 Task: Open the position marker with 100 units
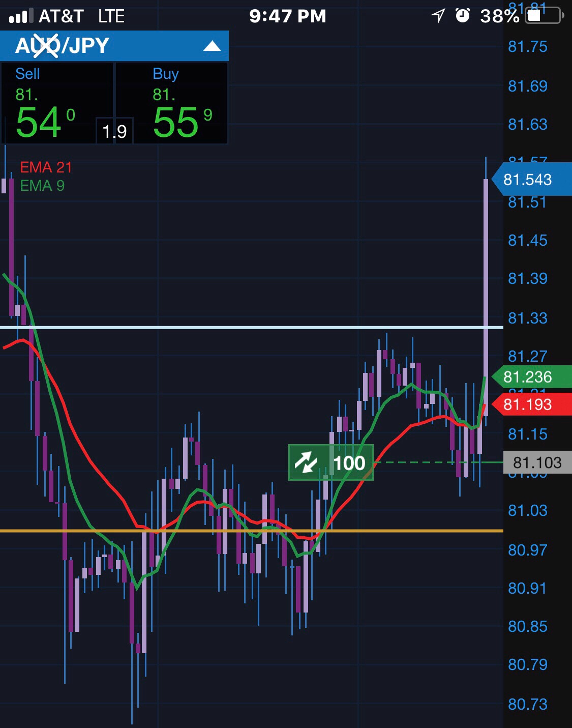[331, 462]
